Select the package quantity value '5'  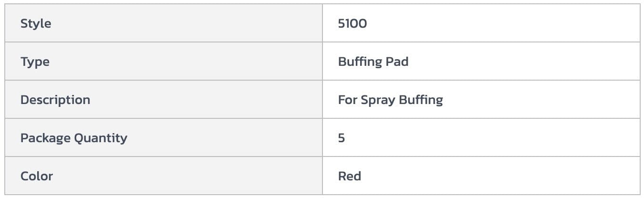point(342,138)
